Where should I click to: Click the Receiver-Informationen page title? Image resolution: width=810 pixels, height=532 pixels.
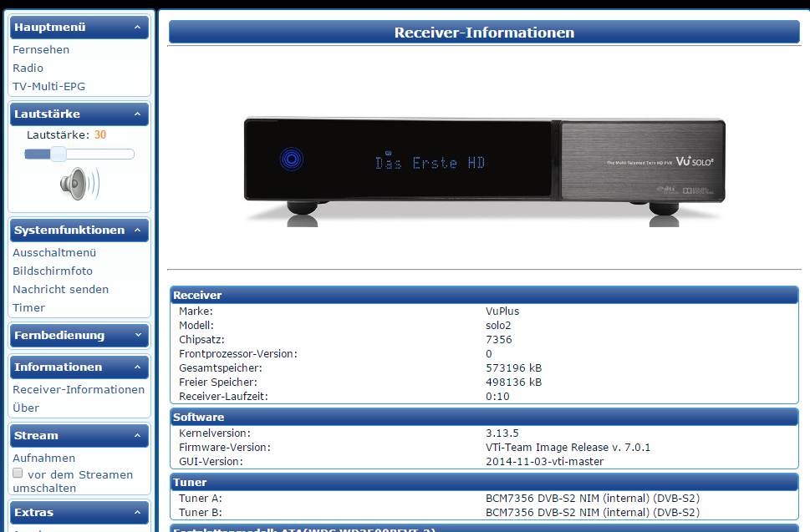pos(484,33)
